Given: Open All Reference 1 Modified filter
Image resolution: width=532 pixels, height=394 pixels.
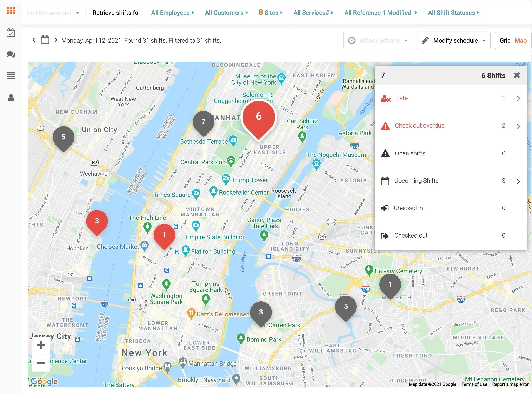Looking at the screenshot, I should click(380, 13).
